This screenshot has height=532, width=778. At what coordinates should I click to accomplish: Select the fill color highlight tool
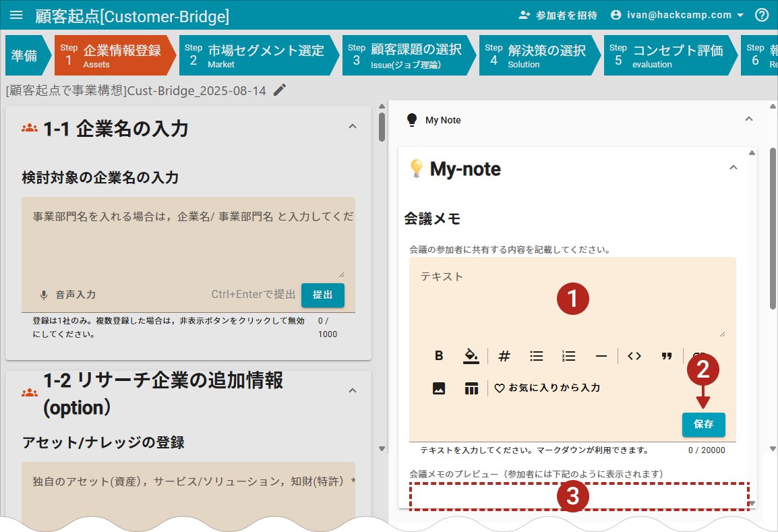(471, 356)
